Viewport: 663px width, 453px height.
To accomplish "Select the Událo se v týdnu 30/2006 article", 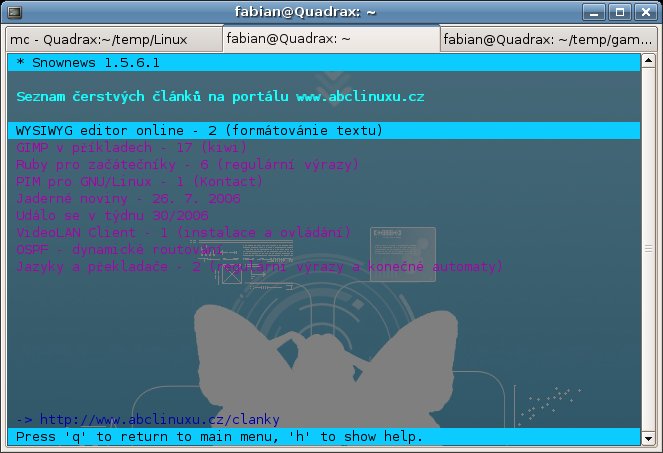I will tap(112, 215).
